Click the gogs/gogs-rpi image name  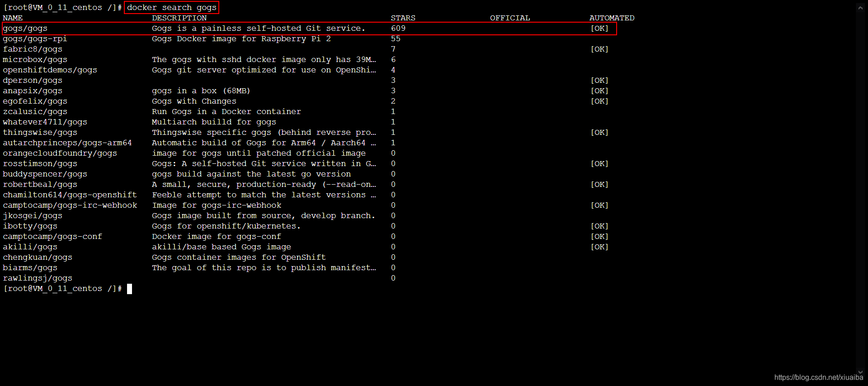tap(35, 39)
